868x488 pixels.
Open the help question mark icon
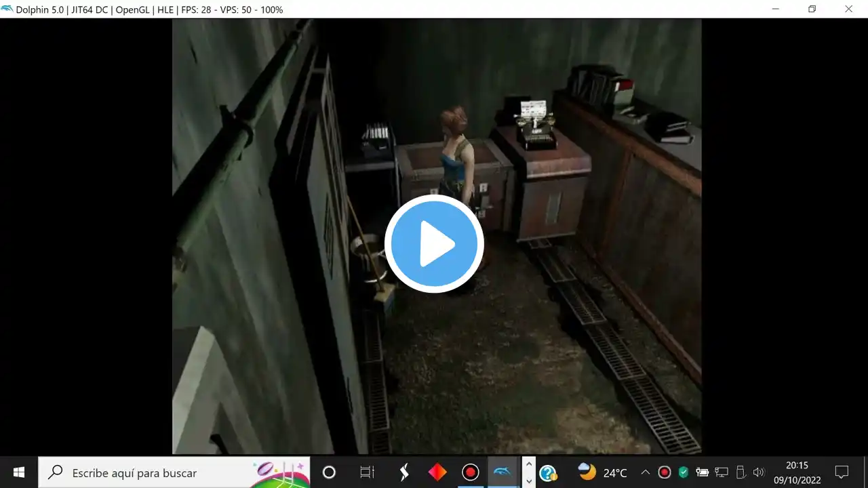pyautogui.click(x=548, y=472)
